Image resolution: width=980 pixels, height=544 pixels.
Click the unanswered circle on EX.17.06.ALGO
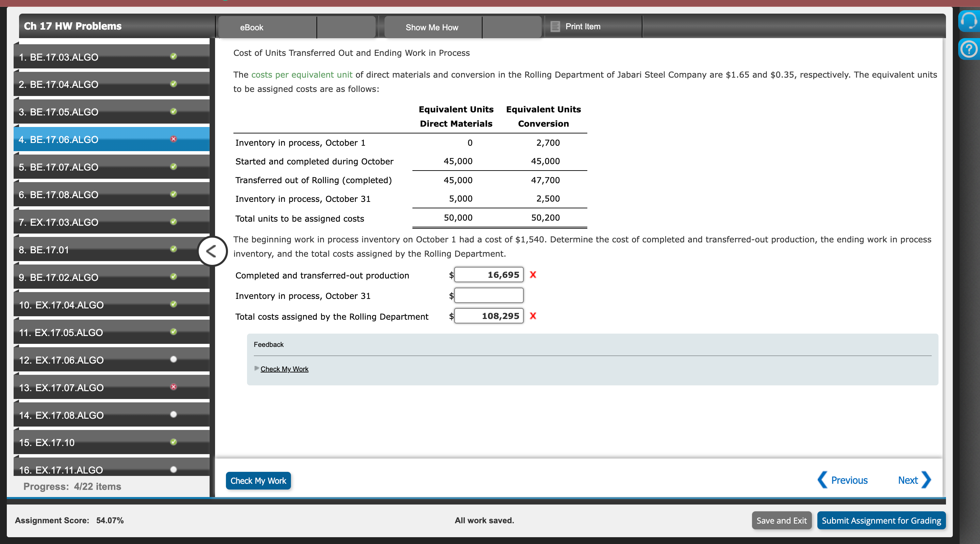pyautogui.click(x=174, y=359)
